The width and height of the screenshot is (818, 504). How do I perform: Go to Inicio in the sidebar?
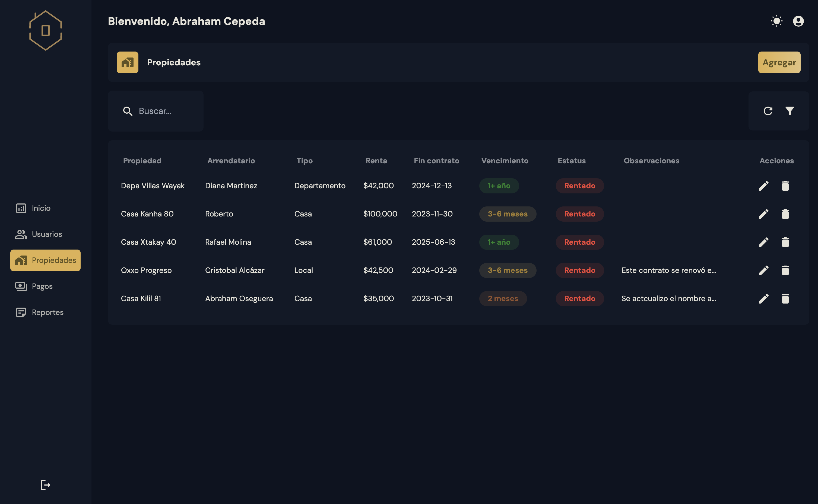41,208
